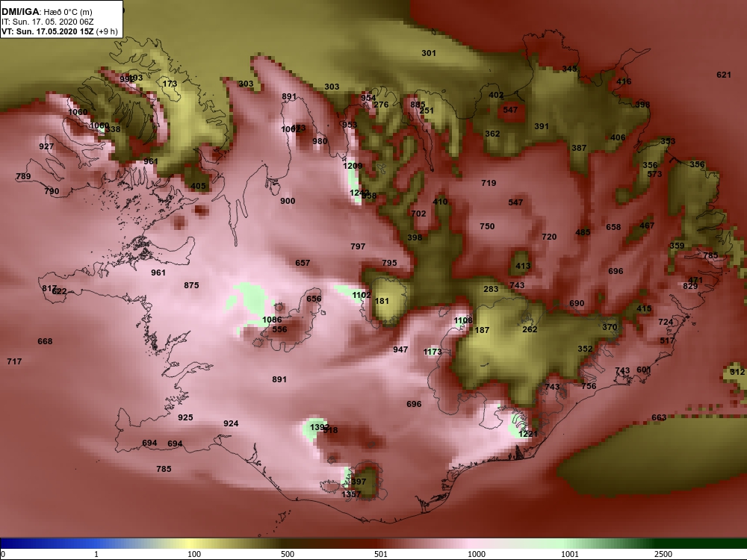Click the map value 173
This screenshot has height=560, width=747.
pyautogui.click(x=170, y=84)
